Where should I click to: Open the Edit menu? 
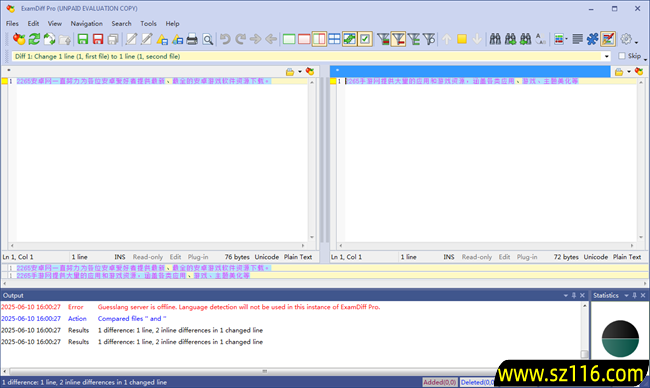[x=33, y=24]
